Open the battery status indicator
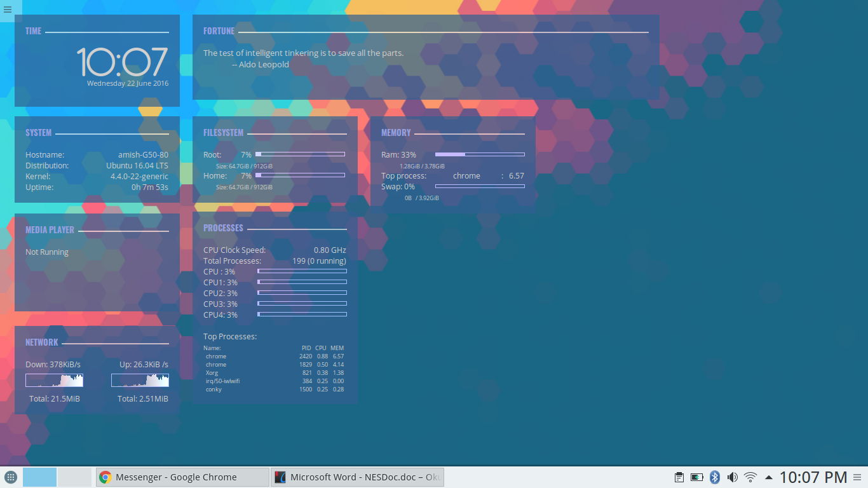 tap(697, 477)
